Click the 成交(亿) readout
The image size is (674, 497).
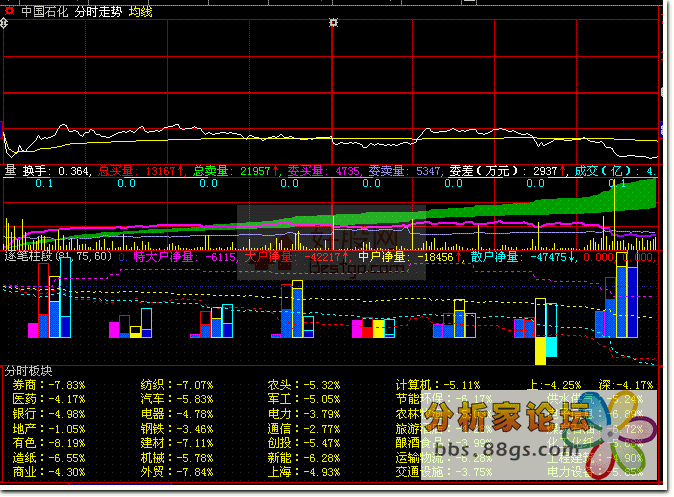tap(616, 172)
